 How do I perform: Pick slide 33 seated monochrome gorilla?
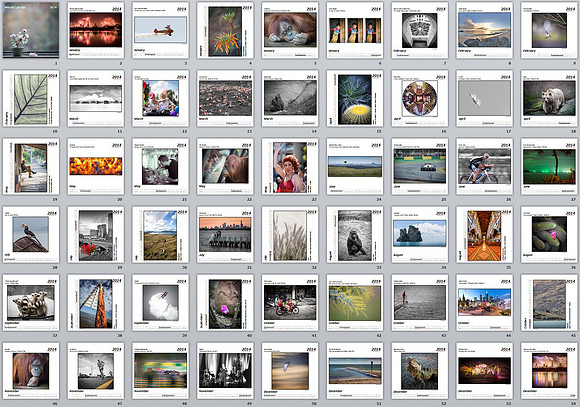coord(355,235)
